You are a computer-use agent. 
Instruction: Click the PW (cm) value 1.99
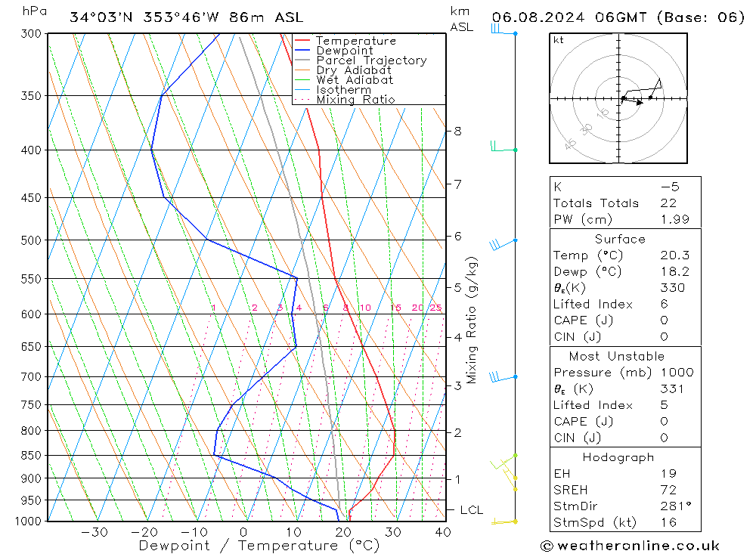click(x=675, y=219)
